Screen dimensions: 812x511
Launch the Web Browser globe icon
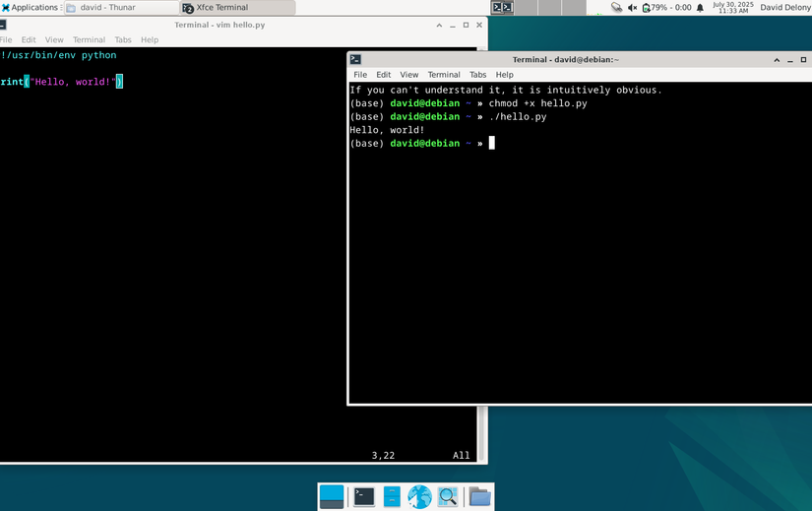click(x=419, y=496)
